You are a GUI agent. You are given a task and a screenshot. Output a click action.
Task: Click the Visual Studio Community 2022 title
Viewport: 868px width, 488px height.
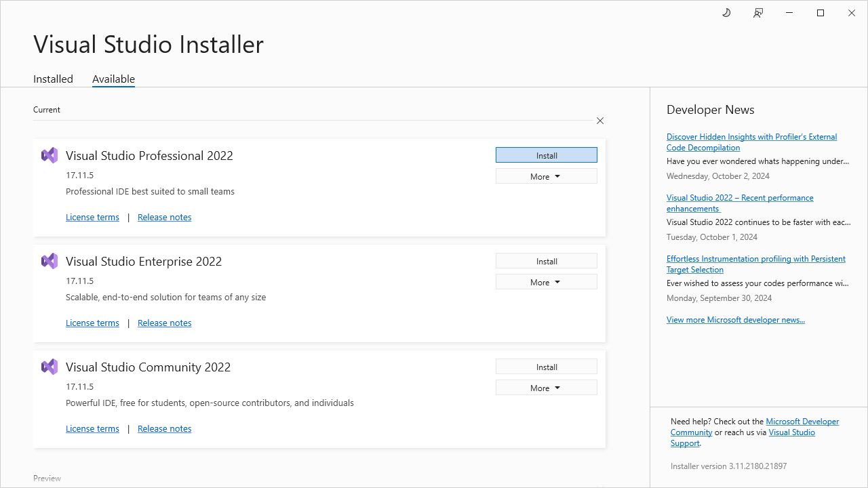[x=148, y=367]
